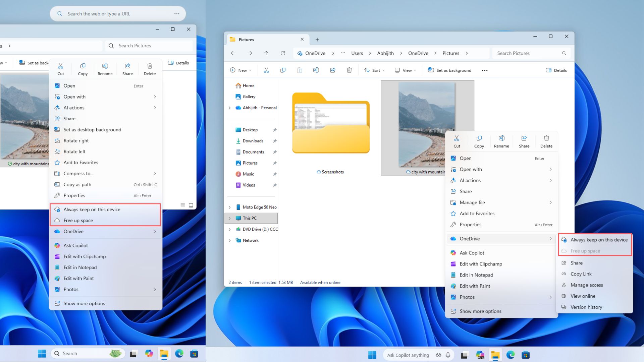
Task: Open the View dropdown menu
Action: pos(405,70)
